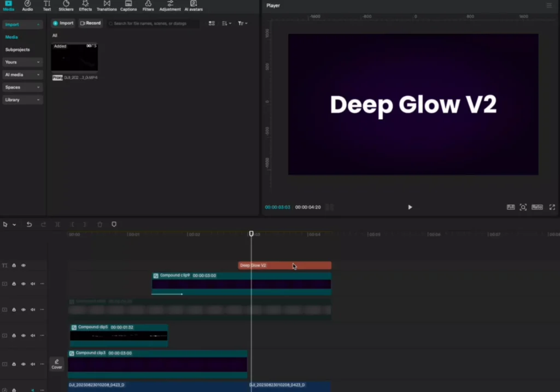Open the AI avatars panel

[193, 5]
